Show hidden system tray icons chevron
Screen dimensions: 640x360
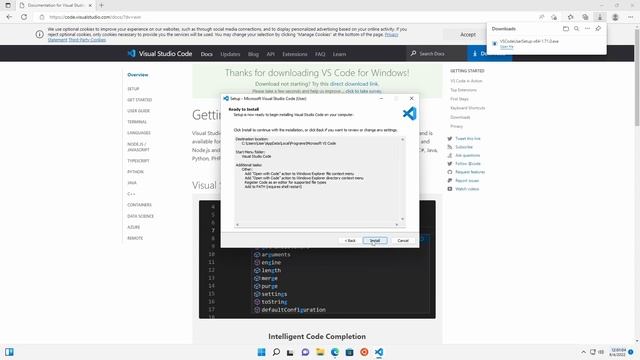click(583, 352)
